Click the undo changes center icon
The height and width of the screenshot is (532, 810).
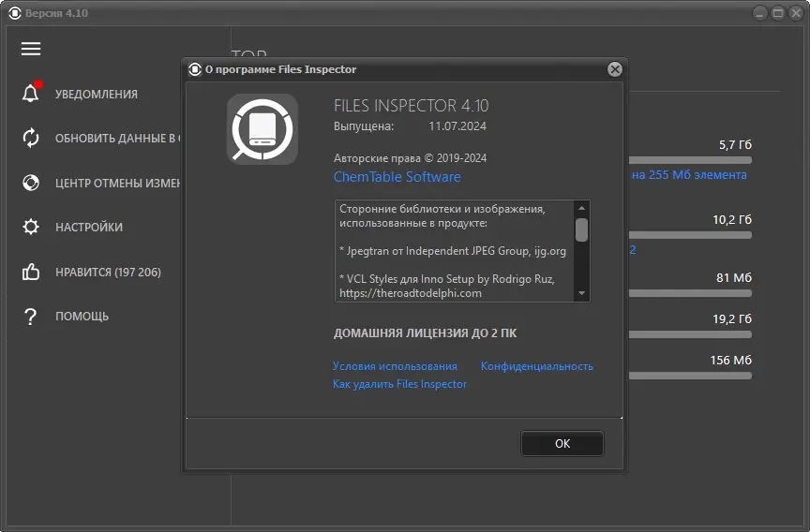31,183
